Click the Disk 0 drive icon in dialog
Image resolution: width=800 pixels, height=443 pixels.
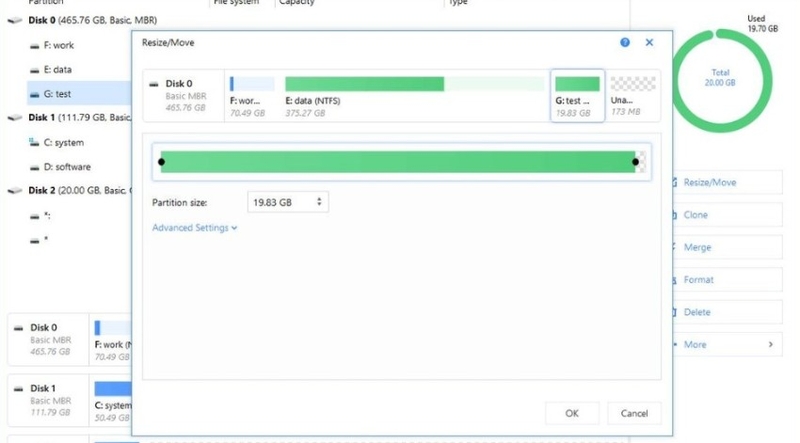pos(154,84)
